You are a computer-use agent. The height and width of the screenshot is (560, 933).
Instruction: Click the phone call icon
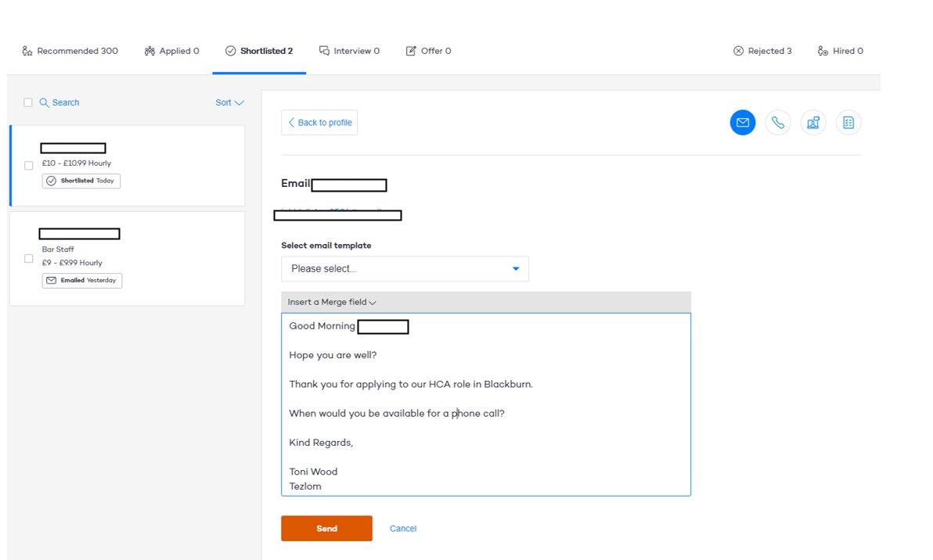pos(777,123)
